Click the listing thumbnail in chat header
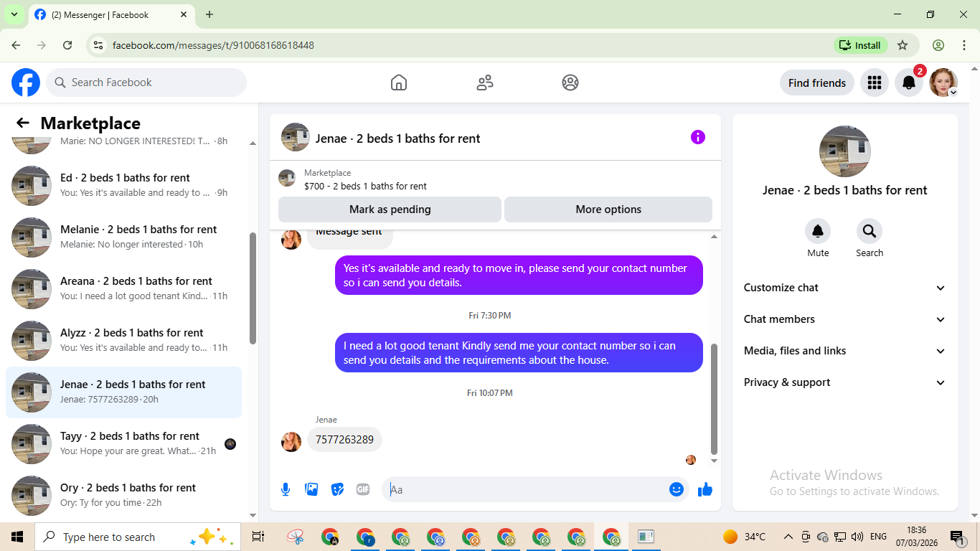Screen dimensions: 980x551 click(296, 137)
